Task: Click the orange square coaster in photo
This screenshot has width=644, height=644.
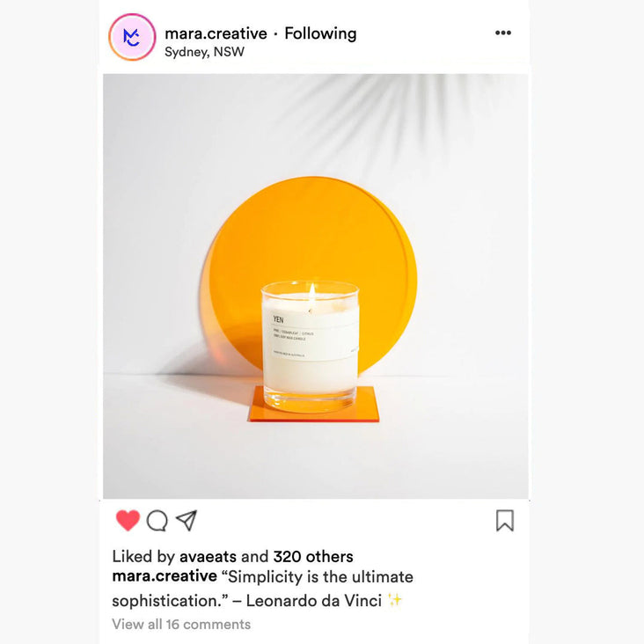Action: pyautogui.click(x=314, y=405)
